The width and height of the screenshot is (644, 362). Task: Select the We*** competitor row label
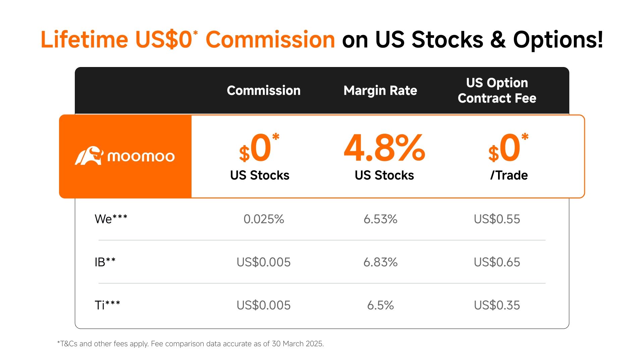pyautogui.click(x=111, y=219)
